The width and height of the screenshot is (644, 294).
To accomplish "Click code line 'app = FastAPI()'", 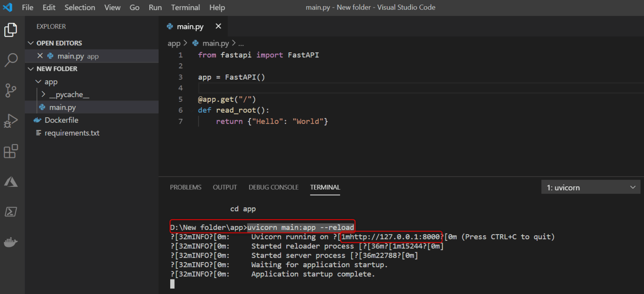I will click(231, 77).
